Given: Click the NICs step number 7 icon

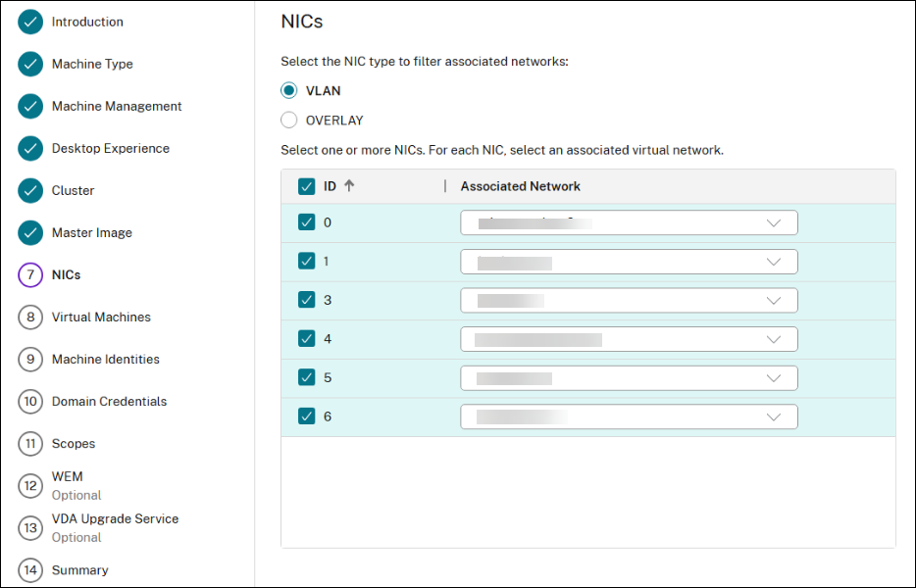Looking at the screenshot, I should point(28,274).
